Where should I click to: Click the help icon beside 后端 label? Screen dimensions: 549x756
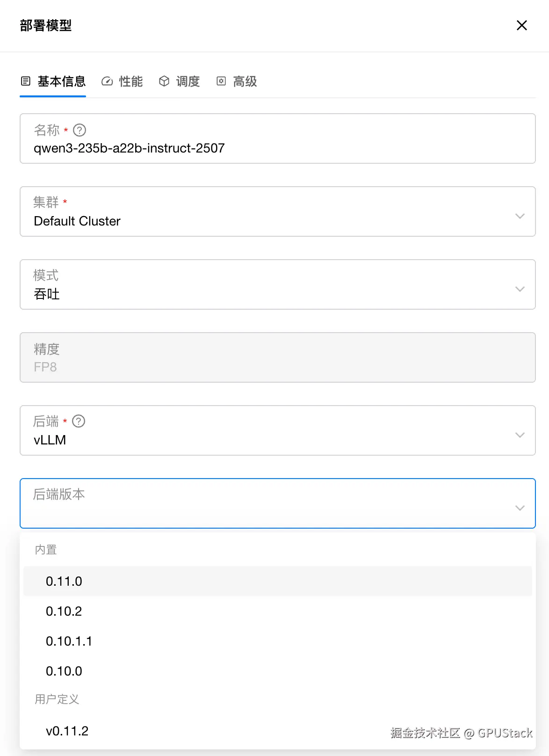79,422
